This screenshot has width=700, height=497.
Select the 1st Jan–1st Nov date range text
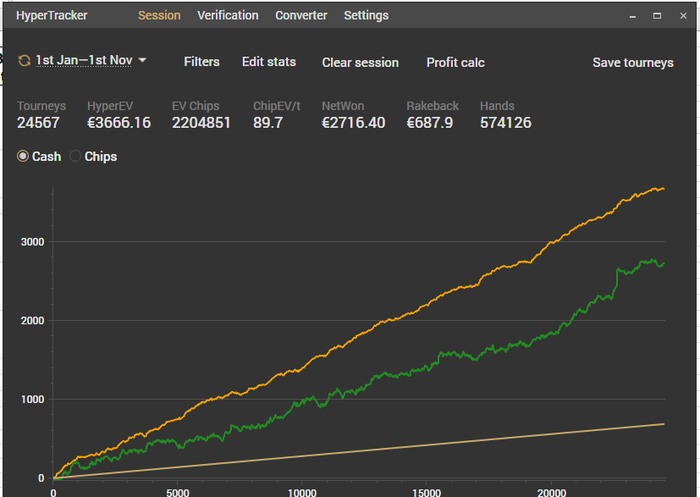tap(84, 60)
